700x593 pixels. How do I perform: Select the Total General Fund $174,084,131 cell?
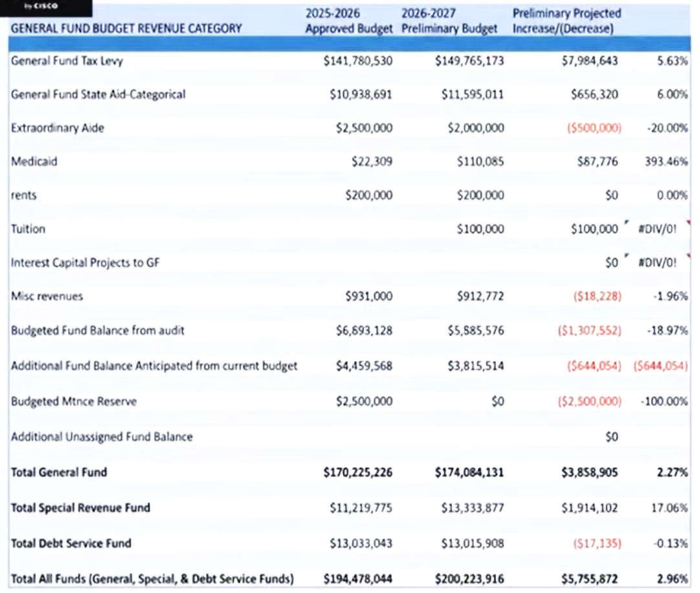[469, 473]
